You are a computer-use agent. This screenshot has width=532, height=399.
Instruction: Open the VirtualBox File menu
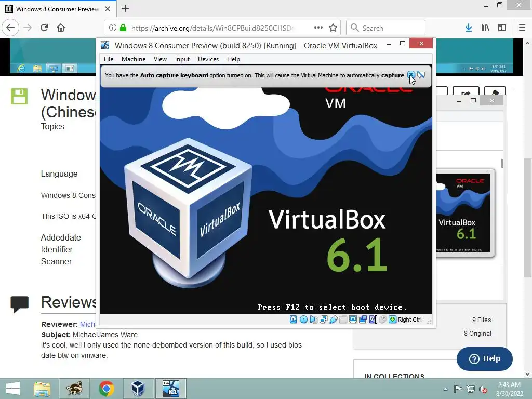coord(109,59)
